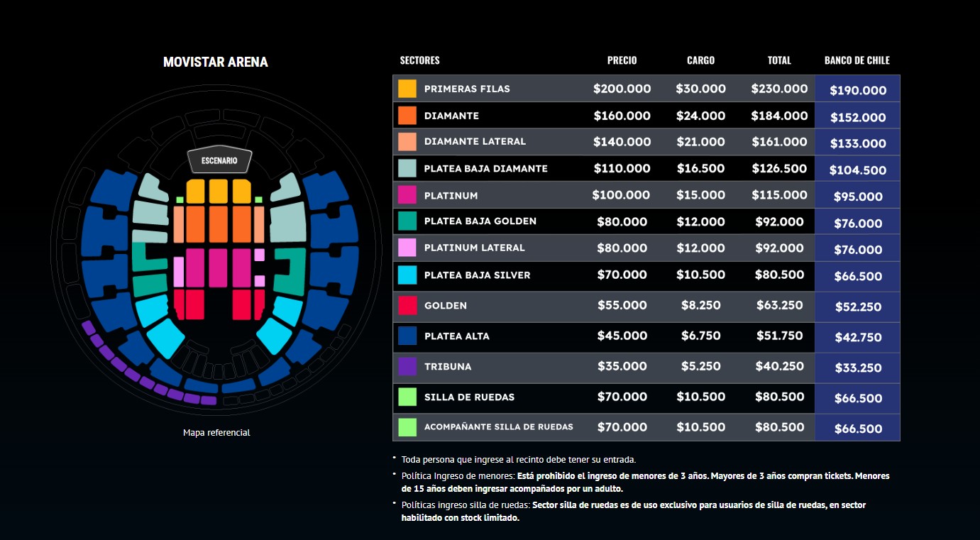980x540 pixels.
Task: Click the Silla de Ruedas green swatch
Action: (407, 397)
